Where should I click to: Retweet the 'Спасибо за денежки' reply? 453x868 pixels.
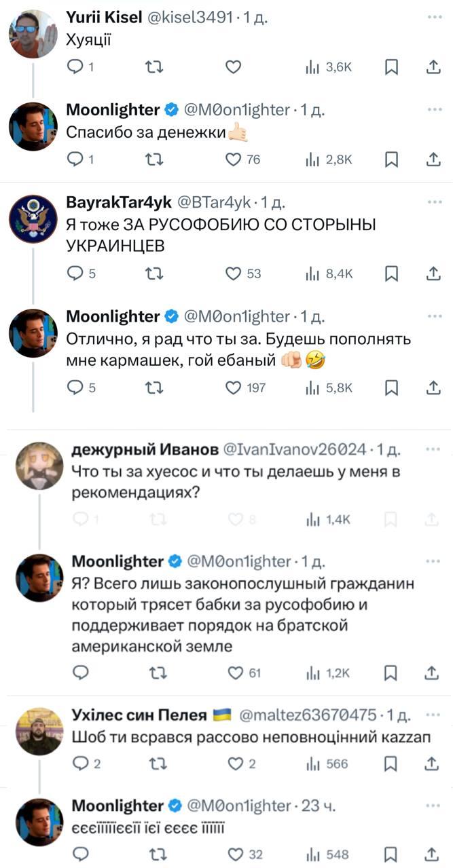(x=154, y=159)
